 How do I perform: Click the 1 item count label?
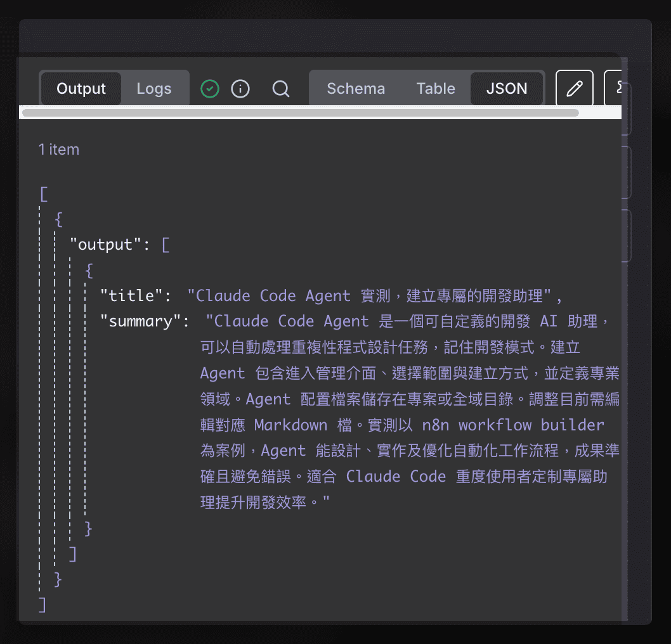(58, 150)
